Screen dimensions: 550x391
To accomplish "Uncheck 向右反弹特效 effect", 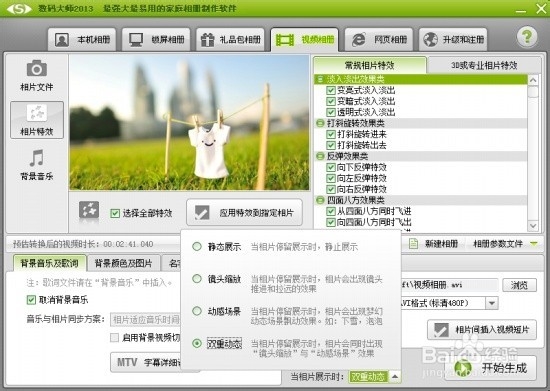I will click(330, 189).
